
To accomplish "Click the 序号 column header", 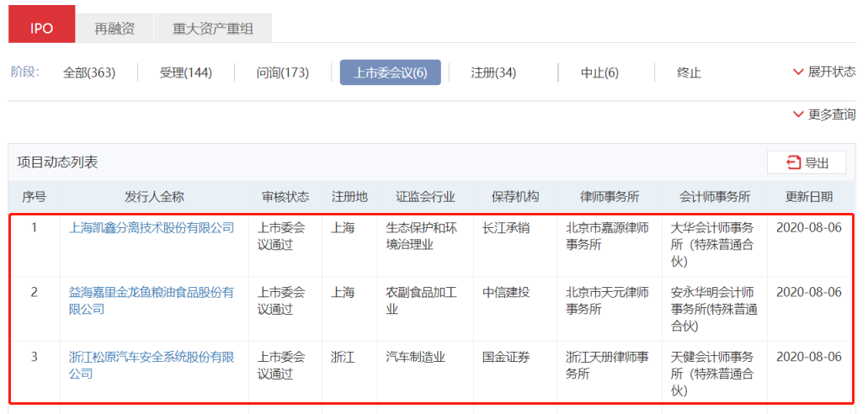I will pyautogui.click(x=34, y=197).
